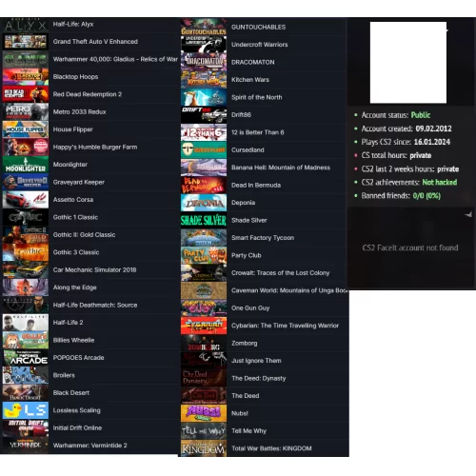The height and width of the screenshot is (476, 476).
Task: Click the Grand Theft Auto V Enhanced thumbnail
Action: click(x=26, y=42)
